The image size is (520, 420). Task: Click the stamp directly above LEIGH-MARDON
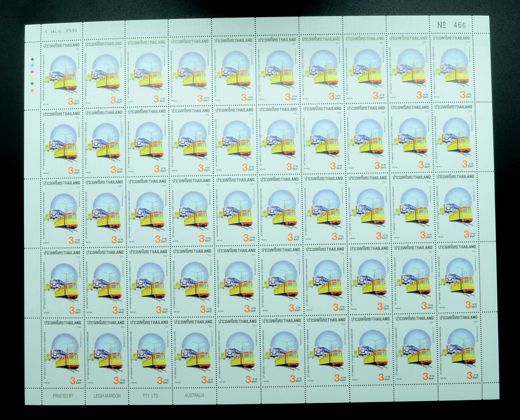(106, 352)
